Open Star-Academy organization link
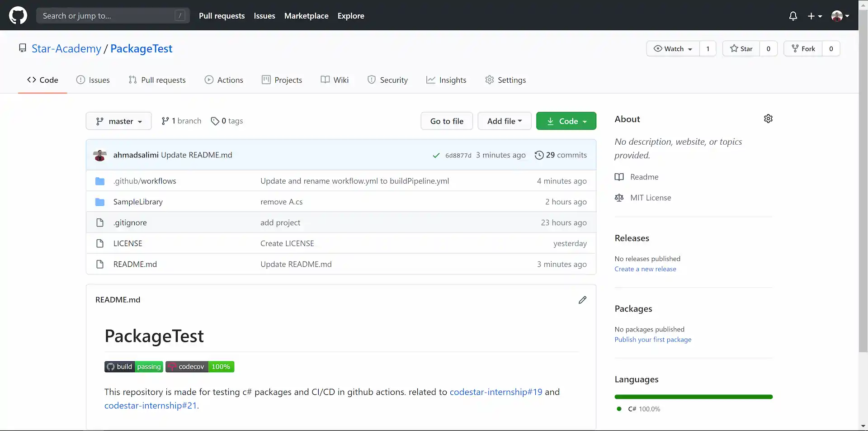 point(66,48)
